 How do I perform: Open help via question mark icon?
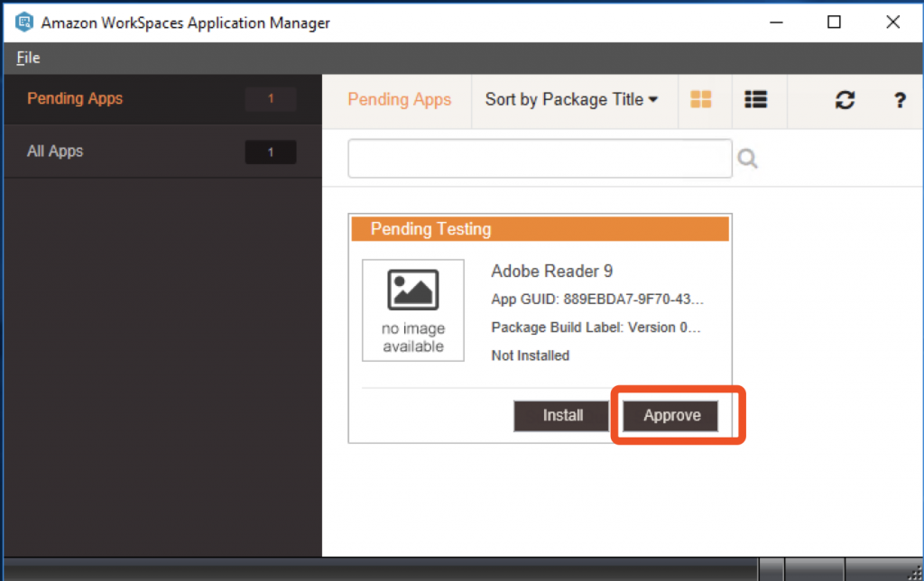pos(900,100)
